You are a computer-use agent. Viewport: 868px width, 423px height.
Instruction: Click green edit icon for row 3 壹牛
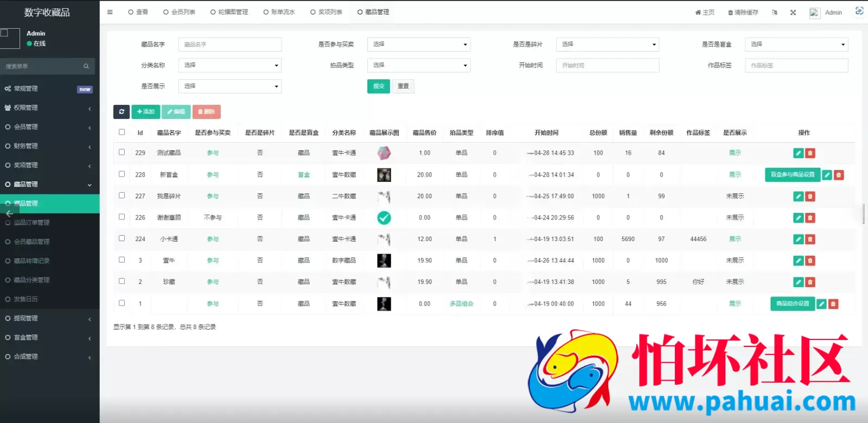pyautogui.click(x=799, y=261)
